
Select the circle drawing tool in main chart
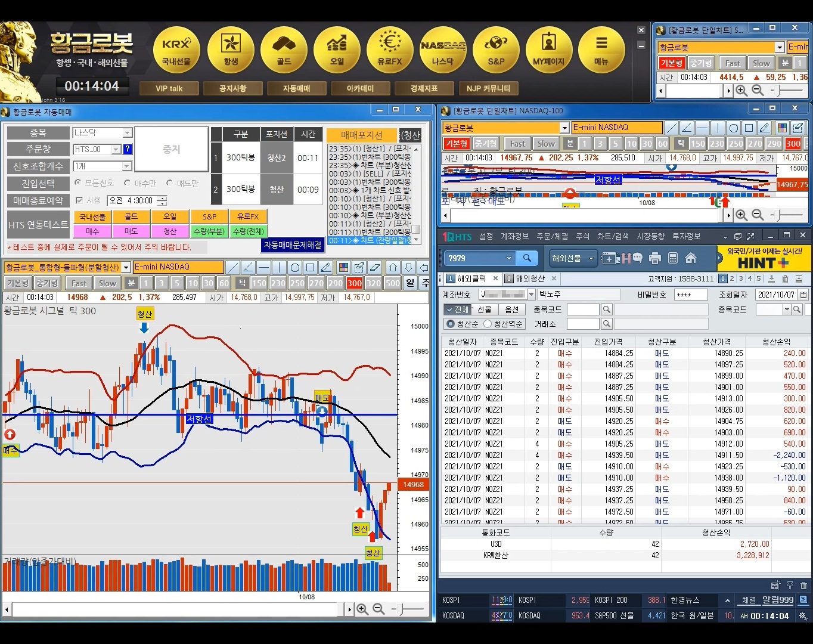pyautogui.click(x=295, y=267)
